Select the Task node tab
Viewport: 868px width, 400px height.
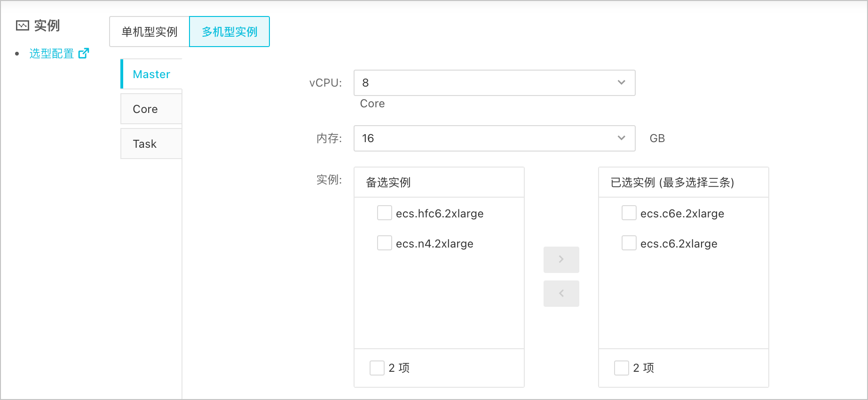click(151, 144)
